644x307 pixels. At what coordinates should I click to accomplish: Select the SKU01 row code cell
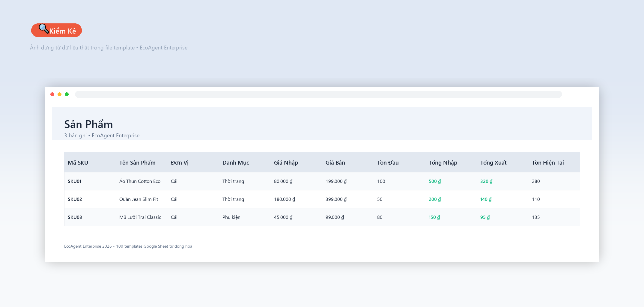pos(75,181)
